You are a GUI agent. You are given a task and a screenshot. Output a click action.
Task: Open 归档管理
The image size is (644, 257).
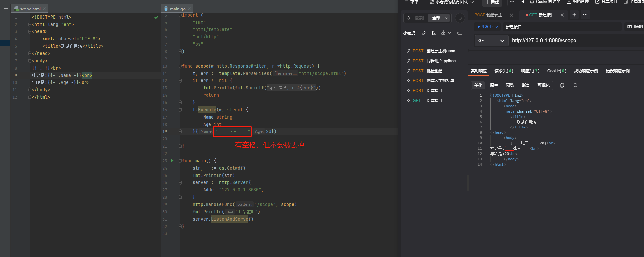[578, 2]
